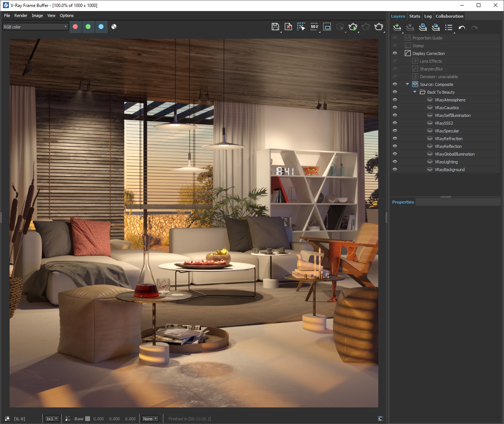The image size is (504, 424).
Task: Hide the VRayReflection layer via its eye icon
Action: pos(395,146)
